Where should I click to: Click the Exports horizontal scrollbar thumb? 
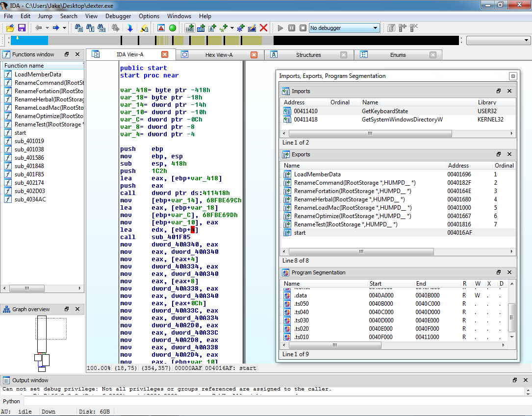pos(360,252)
